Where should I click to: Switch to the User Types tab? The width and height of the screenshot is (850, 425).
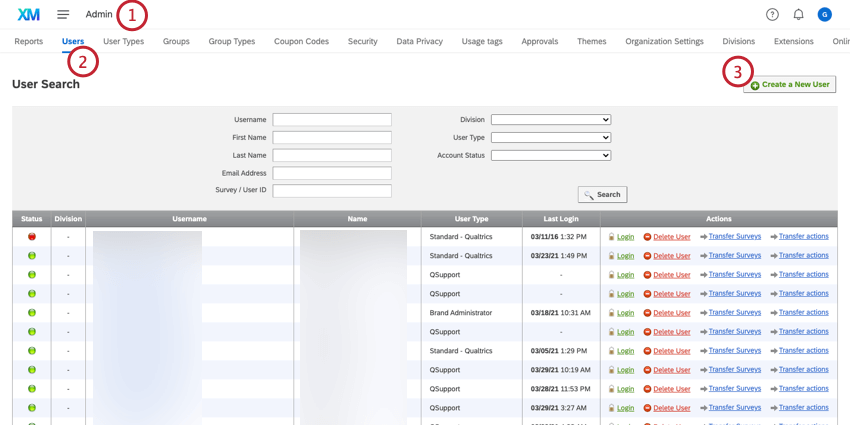[x=123, y=41]
